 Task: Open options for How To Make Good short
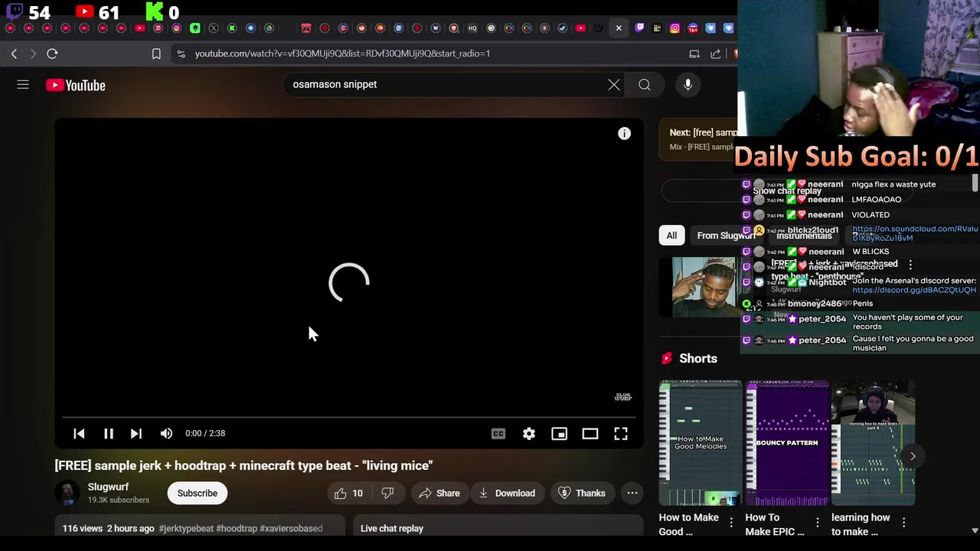[731, 523]
